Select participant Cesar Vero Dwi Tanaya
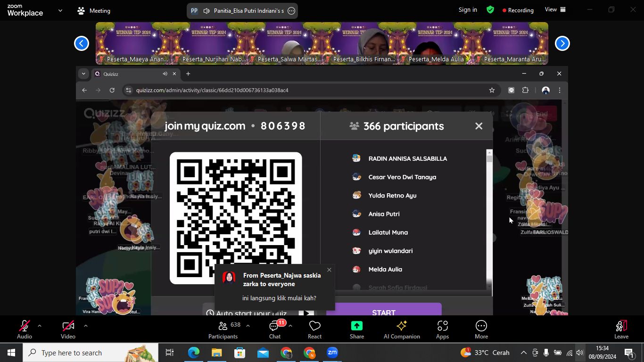The image size is (644, 362). pos(402,177)
